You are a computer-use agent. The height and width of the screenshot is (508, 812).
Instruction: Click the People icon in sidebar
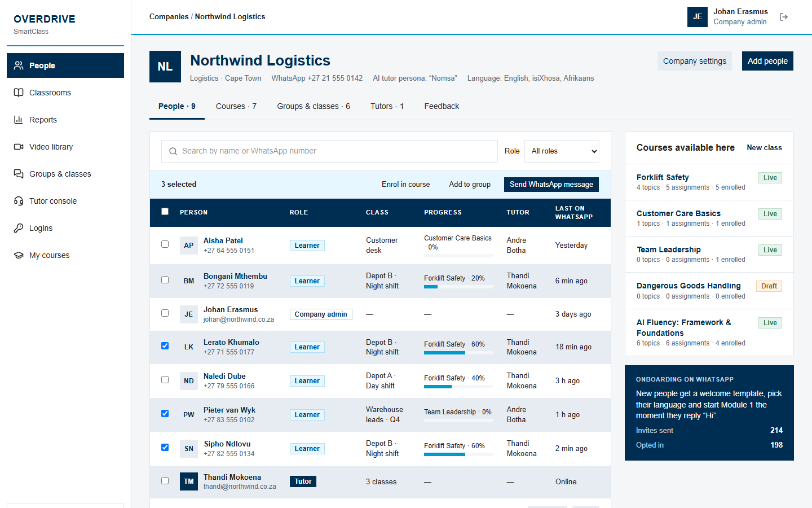click(19, 65)
